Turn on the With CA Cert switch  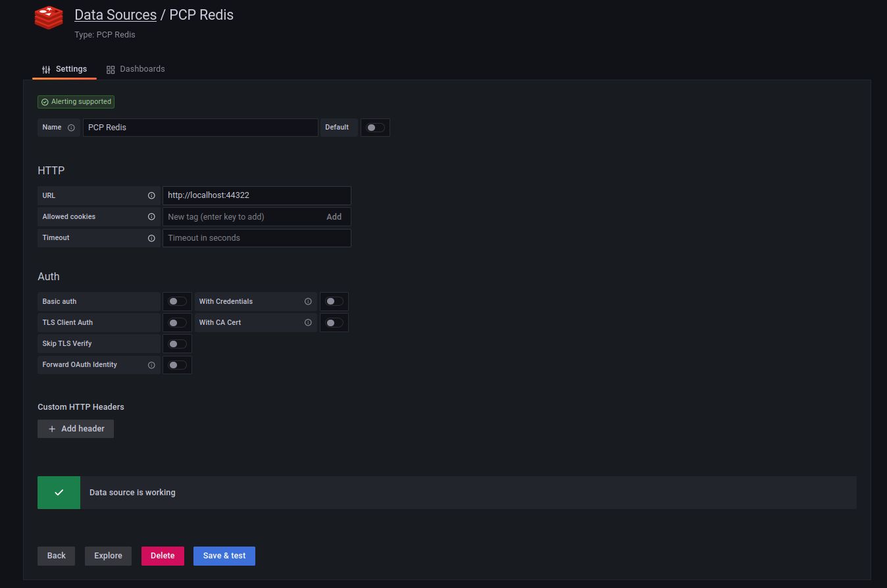pos(334,323)
